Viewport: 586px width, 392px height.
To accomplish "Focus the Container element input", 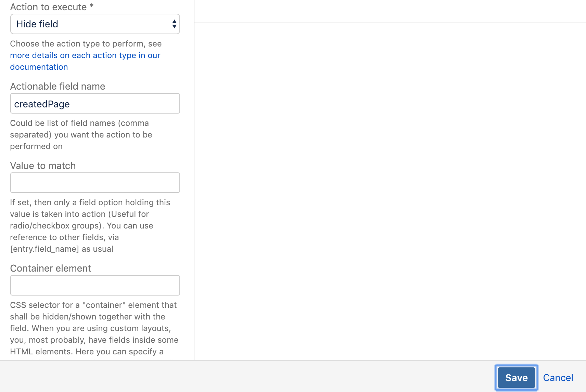I will 95,285.
